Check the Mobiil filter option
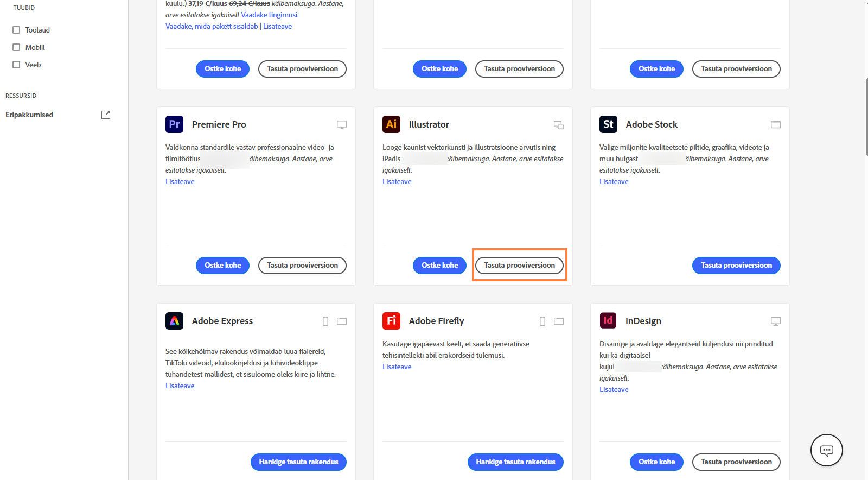The width and height of the screenshot is (868, 480). pos(16,47)
